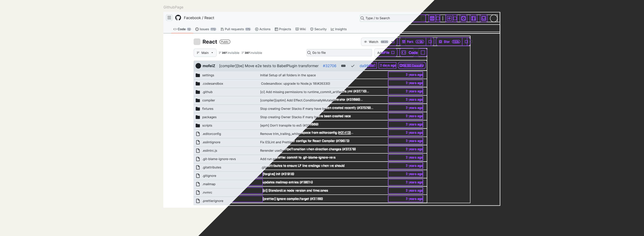Click the .editorconfig file icon
The width and height of the screenshot is (644, 236).
click(198, 134)
